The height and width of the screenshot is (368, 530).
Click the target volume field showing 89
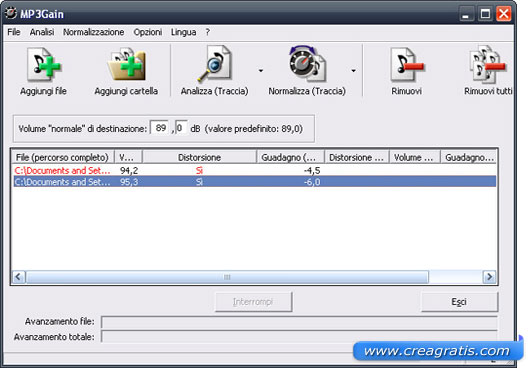pyautogui.click(x=160, y=128)
